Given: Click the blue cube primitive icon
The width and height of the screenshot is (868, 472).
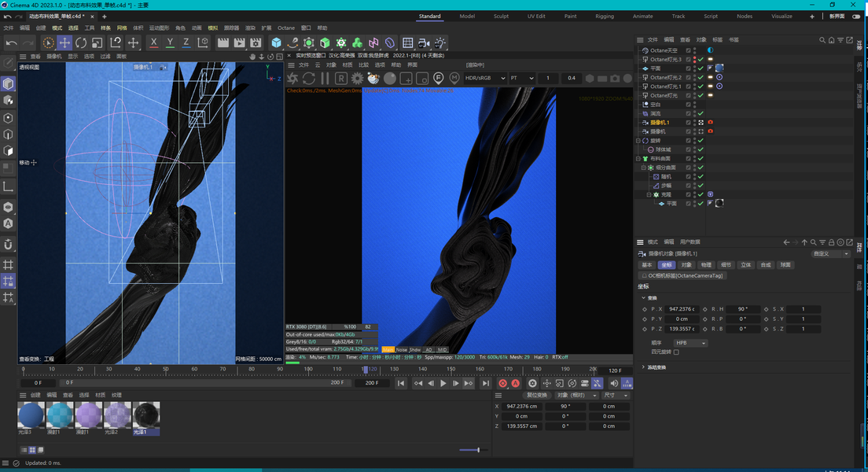Looking at the screenshot, I should coord(276,42).
